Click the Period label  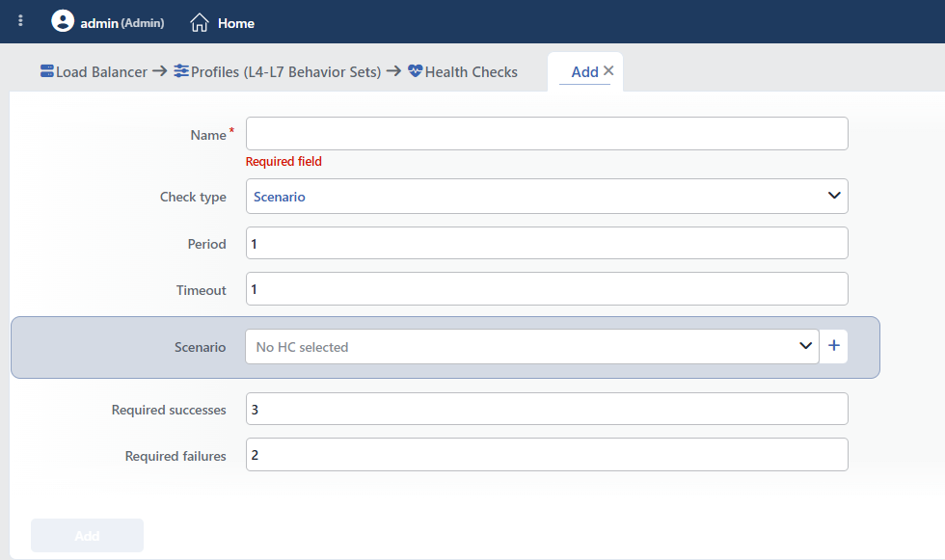[x=206, y=244]
